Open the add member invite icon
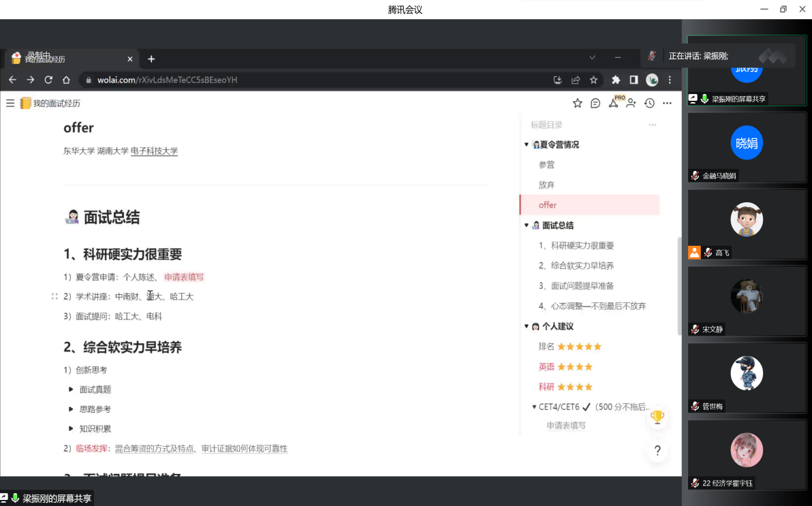This screenshot has width=812, height=506. tap(631, 104)
